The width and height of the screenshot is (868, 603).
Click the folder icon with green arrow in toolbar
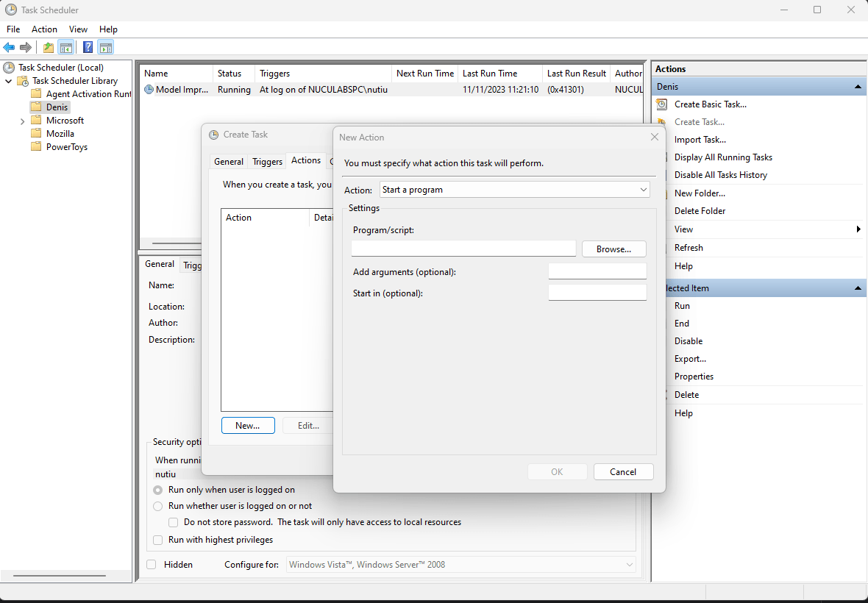47,47
